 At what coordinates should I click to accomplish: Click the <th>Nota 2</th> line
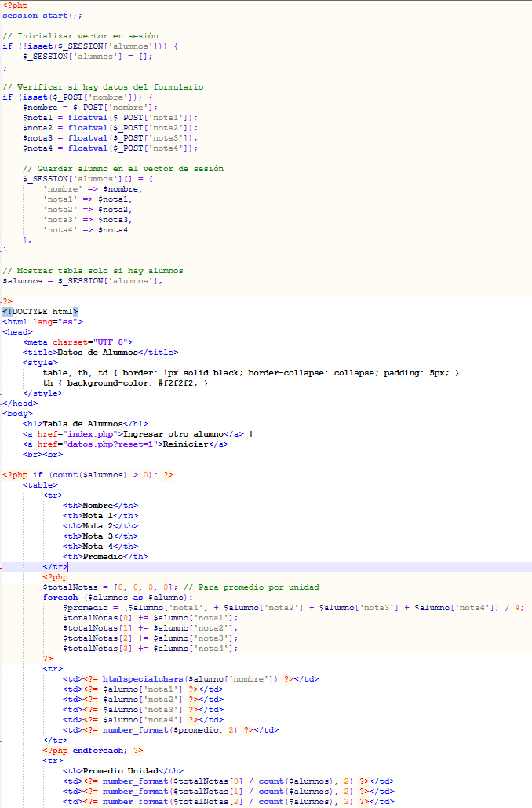100,525
